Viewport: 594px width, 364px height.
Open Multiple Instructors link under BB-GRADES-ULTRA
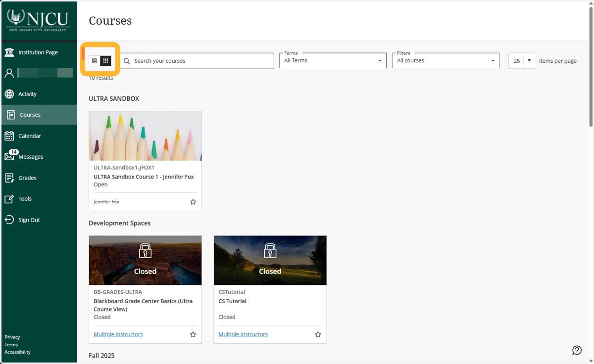(118, 334)
